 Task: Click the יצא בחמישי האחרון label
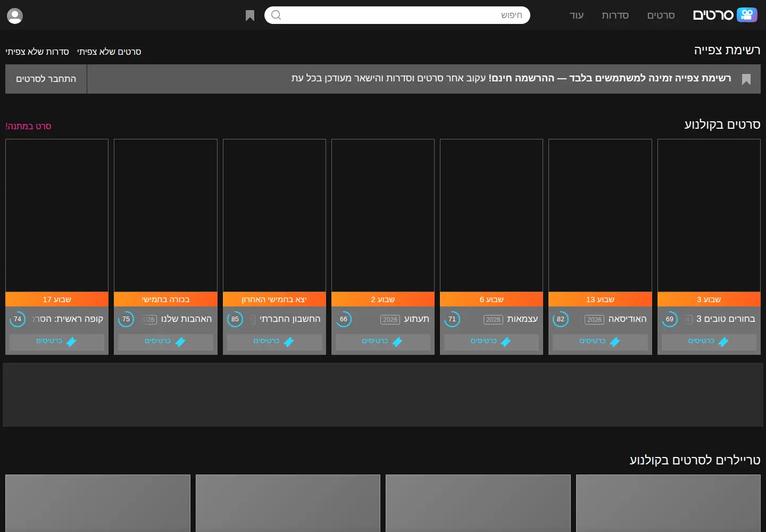coord(274,300)
